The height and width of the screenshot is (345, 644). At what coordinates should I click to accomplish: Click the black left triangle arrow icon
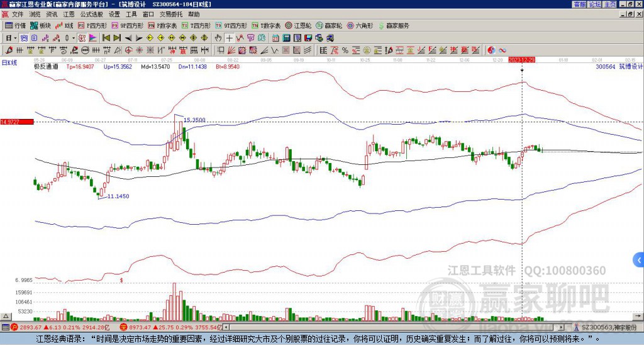click(128, 38)
